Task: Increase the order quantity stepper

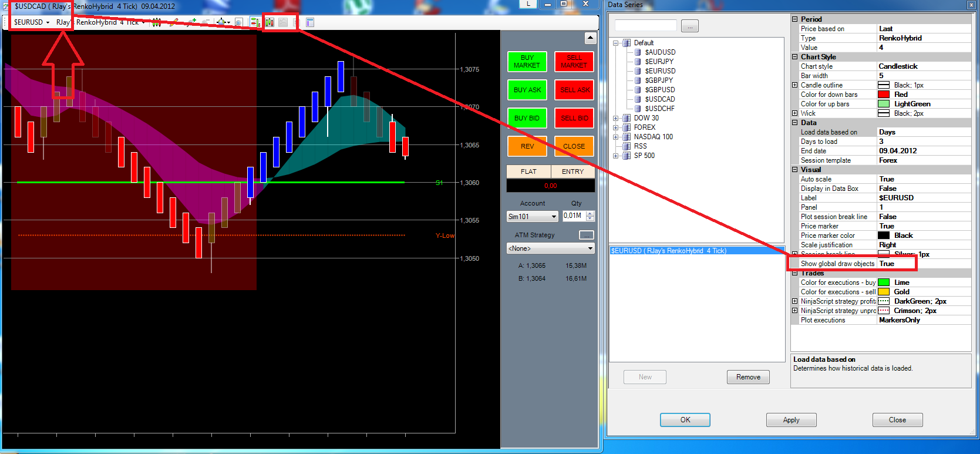Action: (x=590, y=213)
